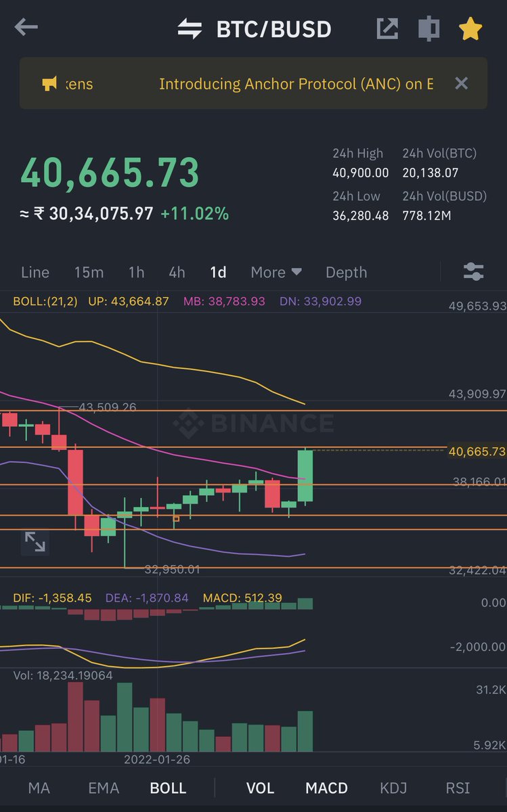The width and height of the screenshot is (507, 812).
Task: Read the Introducing Anchor Protocol announcement
Action: coord(296,84)
